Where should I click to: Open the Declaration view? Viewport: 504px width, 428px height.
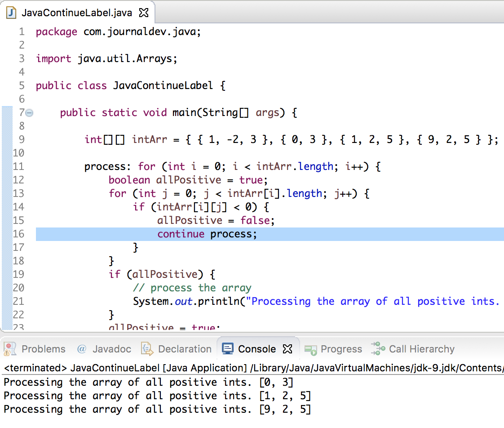click(184, 349)
